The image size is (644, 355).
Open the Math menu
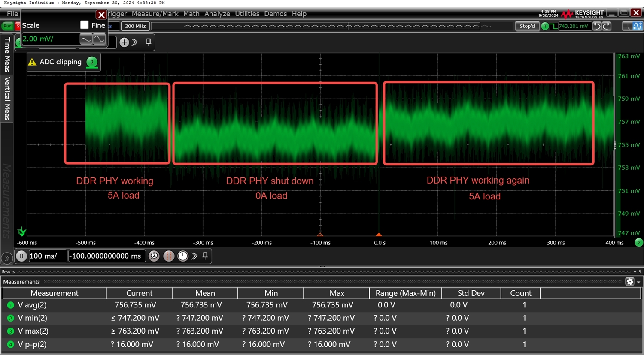[x=191, y=14]
